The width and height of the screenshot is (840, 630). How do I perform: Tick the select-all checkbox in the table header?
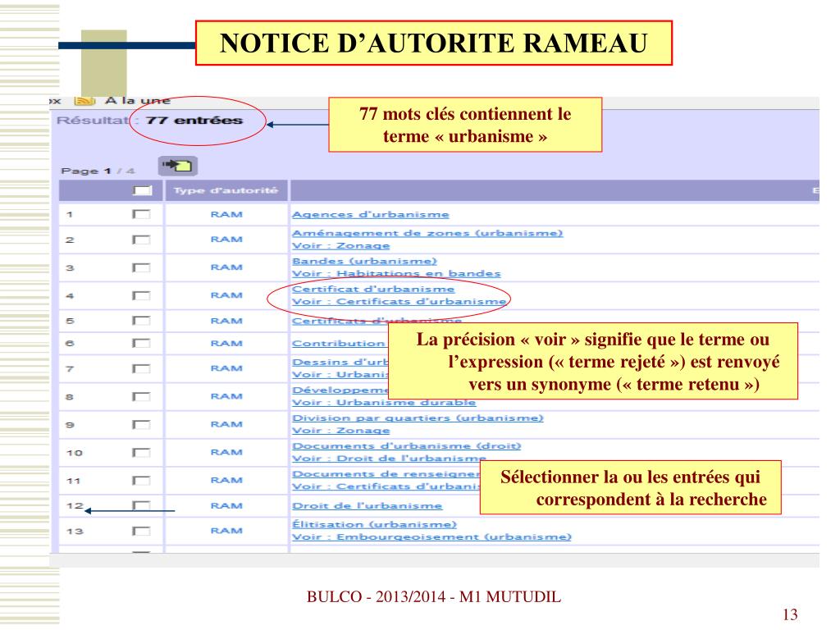click(142, 190)
